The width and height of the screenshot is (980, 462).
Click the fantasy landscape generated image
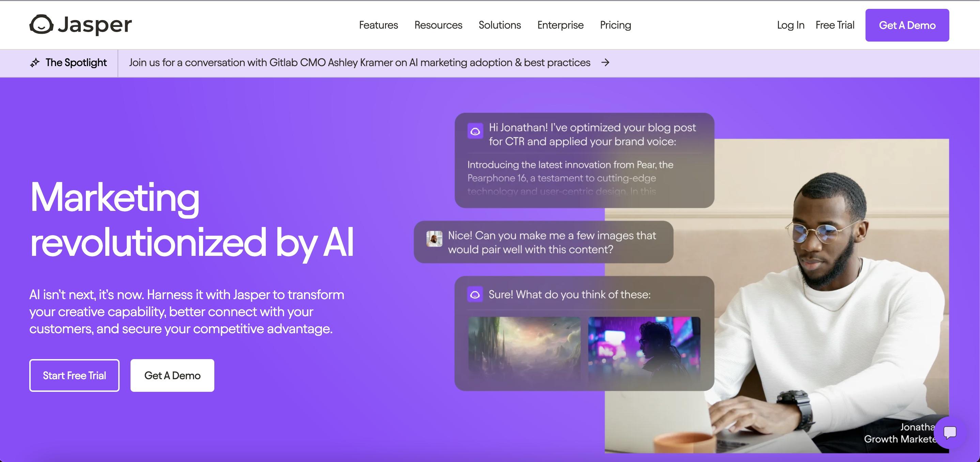[524, 349]
